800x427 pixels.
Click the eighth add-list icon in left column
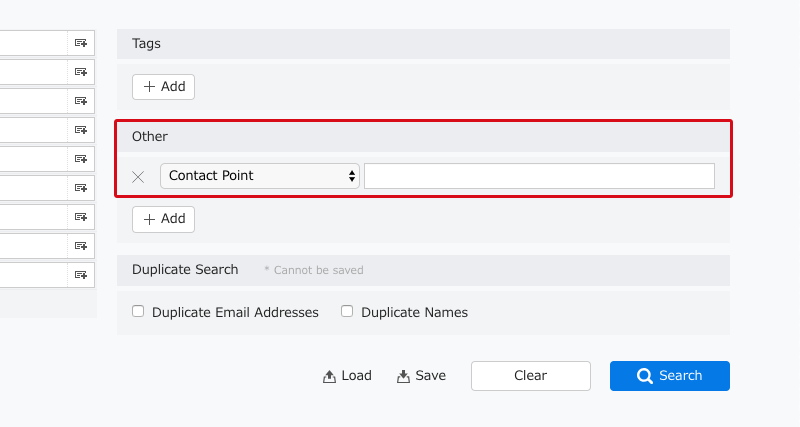(x=81, y=246)
